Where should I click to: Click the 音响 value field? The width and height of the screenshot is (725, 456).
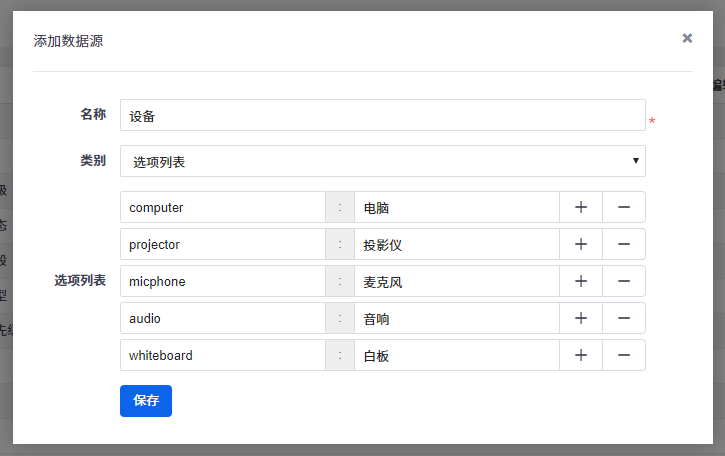coord(456,318)
